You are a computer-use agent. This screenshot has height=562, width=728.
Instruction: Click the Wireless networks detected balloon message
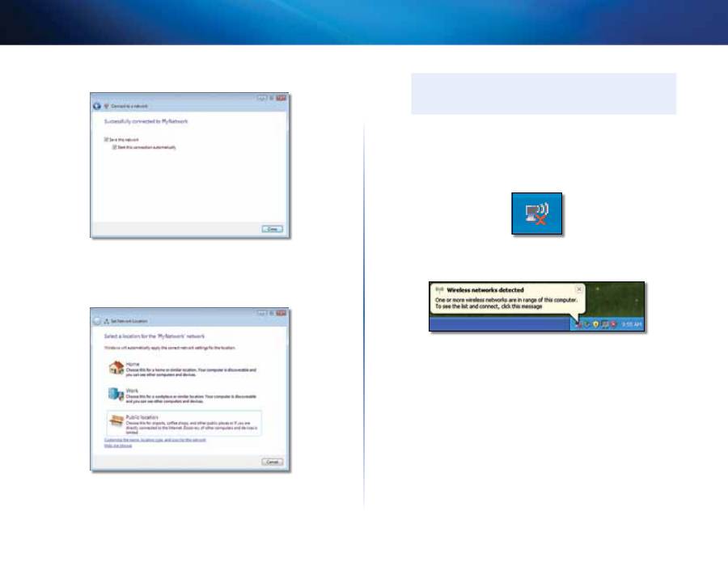(502, 303)
